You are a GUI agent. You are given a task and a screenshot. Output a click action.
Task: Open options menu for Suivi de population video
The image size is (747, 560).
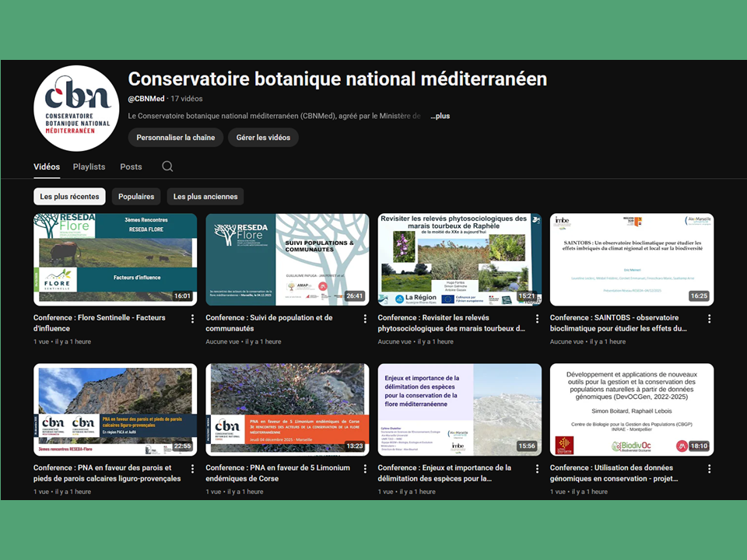[364, 318]
